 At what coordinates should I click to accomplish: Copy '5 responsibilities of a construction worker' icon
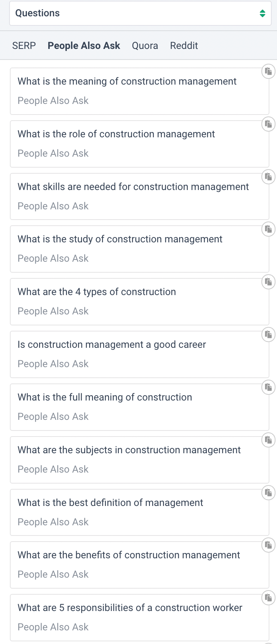point(269,598)
